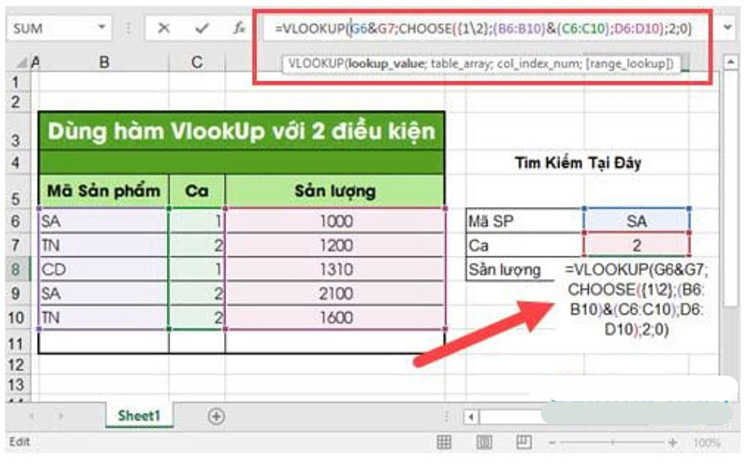Open the Sheet1 tab
The width and height of the screenshot is (750, 464).
point(139,415)
